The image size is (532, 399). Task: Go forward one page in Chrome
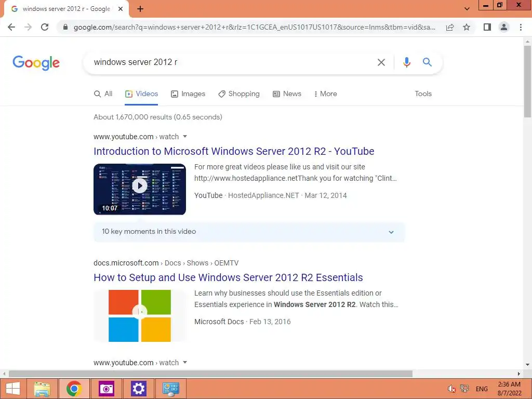pyautogui.click(x=28, y=27)
